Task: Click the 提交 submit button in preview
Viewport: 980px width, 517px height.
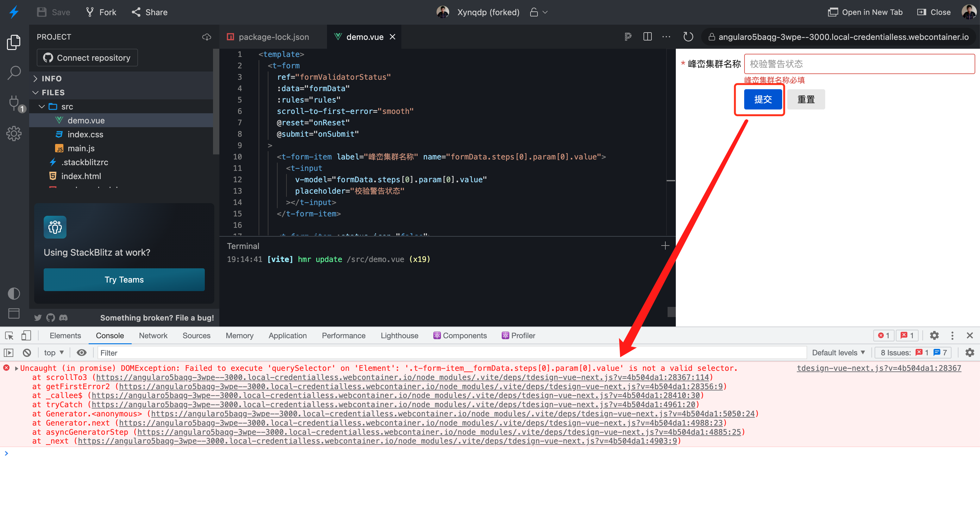Action: 763,99
